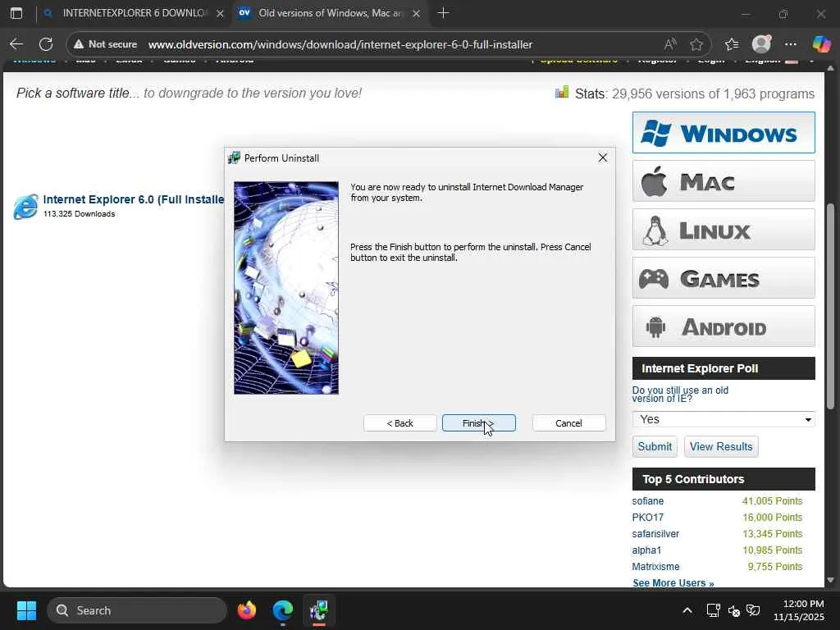Refresh the current page
The height and width of the screenshot is (630, 840).
tap(46, 44)
